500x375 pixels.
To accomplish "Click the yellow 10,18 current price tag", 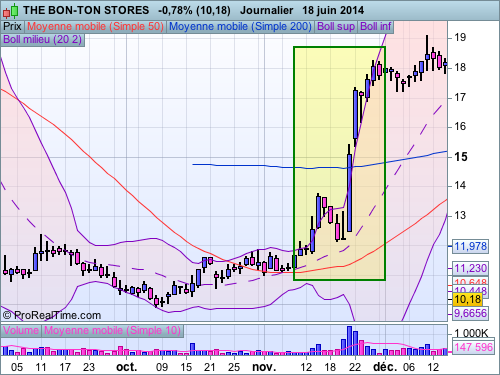I will point(468,299).
